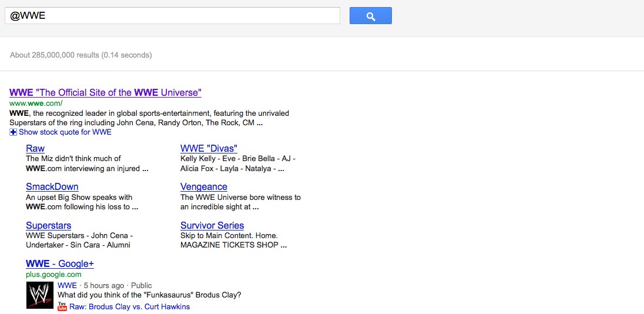Viewport: 644px width, 314px height.
Task: Click "The WWE Universe bore witness to" snippet
Action: (x=241, y=197)
